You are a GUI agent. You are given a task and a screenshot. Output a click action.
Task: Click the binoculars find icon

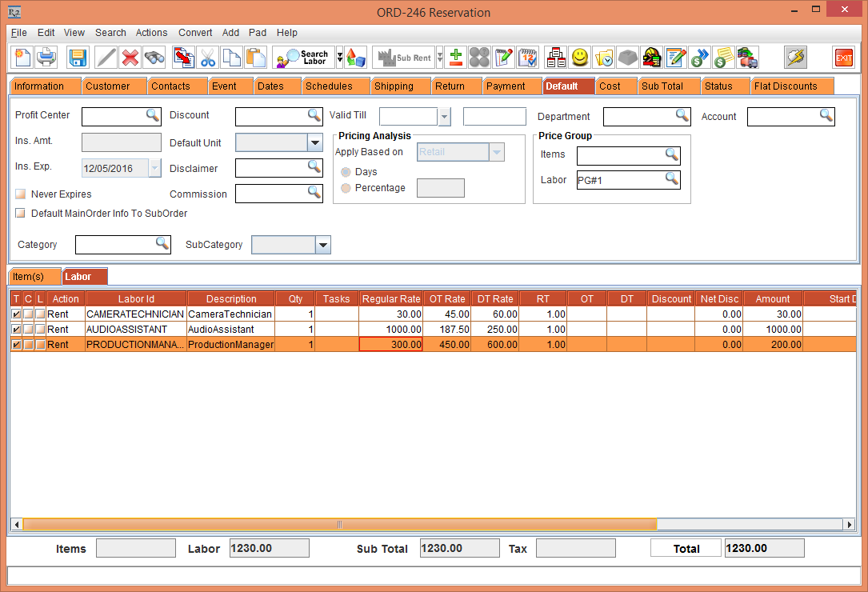[x=154, y=58]
